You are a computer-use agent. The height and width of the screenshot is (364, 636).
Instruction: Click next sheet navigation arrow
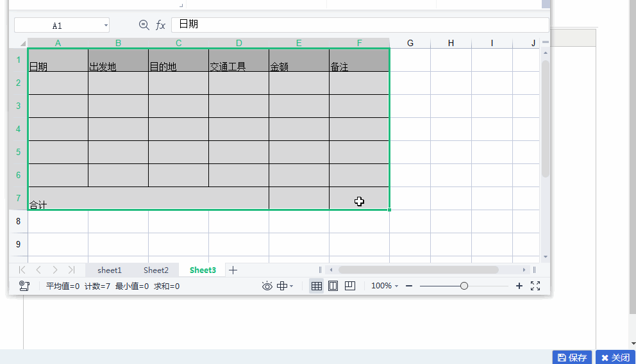(x=54, y=270)
